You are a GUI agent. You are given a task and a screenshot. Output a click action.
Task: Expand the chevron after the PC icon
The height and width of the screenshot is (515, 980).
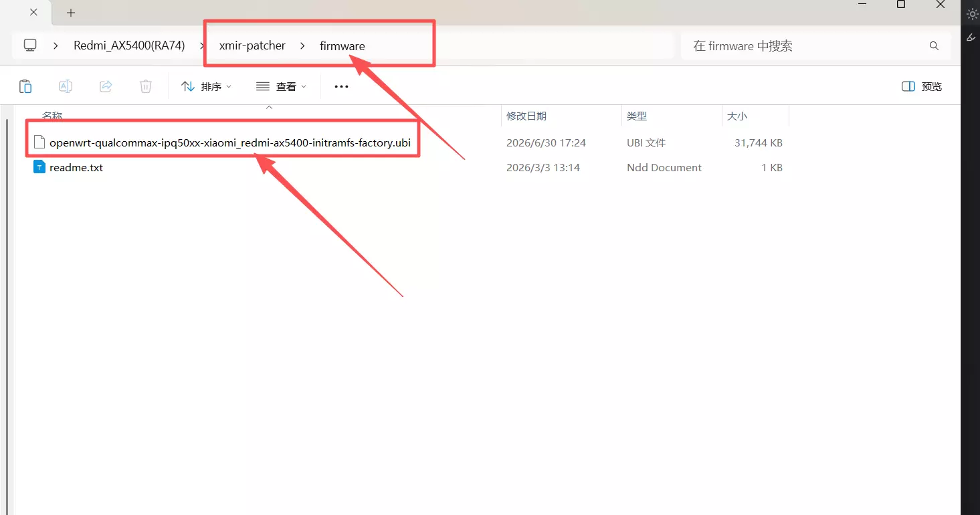click(x=56, y=45)
